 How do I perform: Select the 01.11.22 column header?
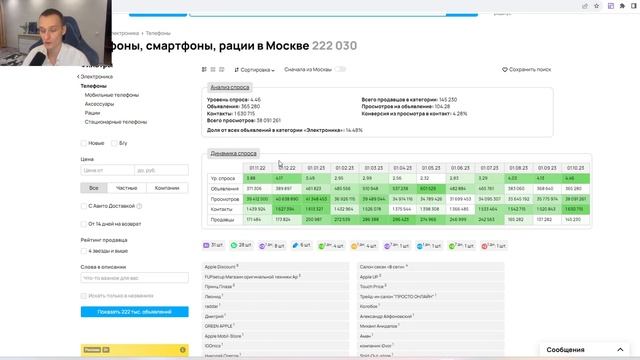pyautogui.click(x=257, y=168)
